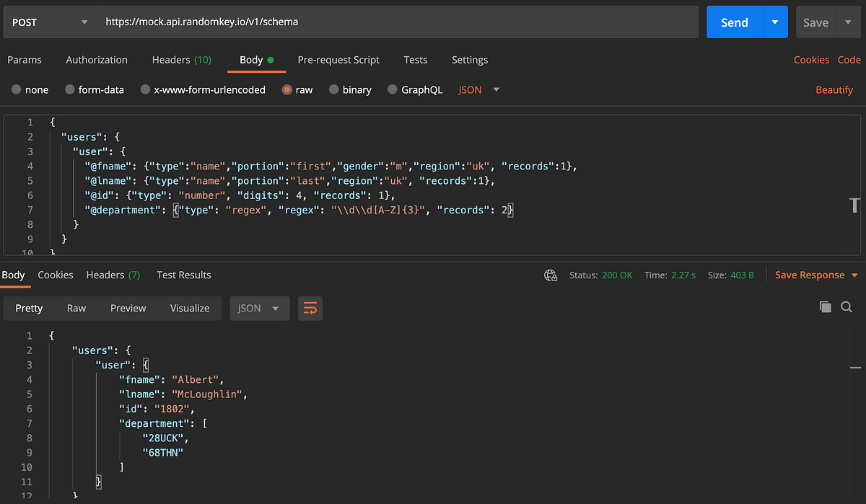Select the none body type radio button
Image resolution: width=866 pixels, height=504 pixels.
(x=16, y=90)
